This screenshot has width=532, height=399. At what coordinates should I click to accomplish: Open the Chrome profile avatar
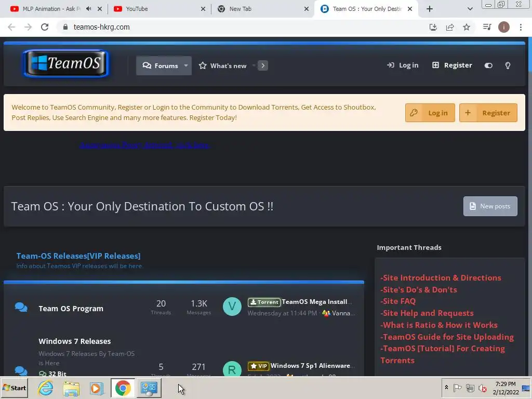(x=504, y=27)
